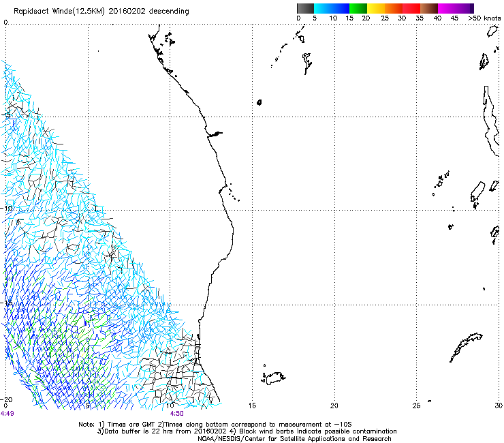Click the "3)Data buffer is 22 hrs" note line
Screen dimensions: 504x443
247,431
